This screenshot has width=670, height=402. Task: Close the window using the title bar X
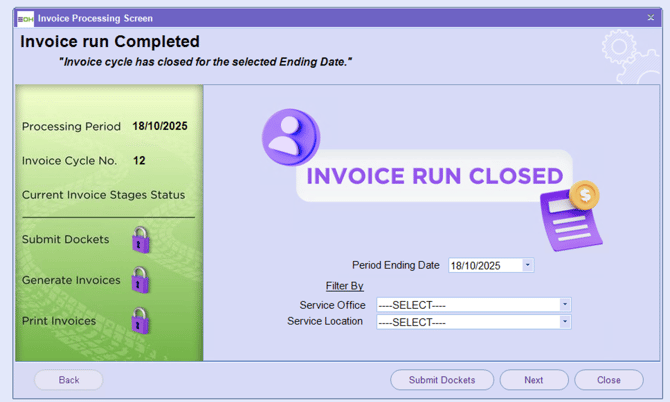(651, 18)
